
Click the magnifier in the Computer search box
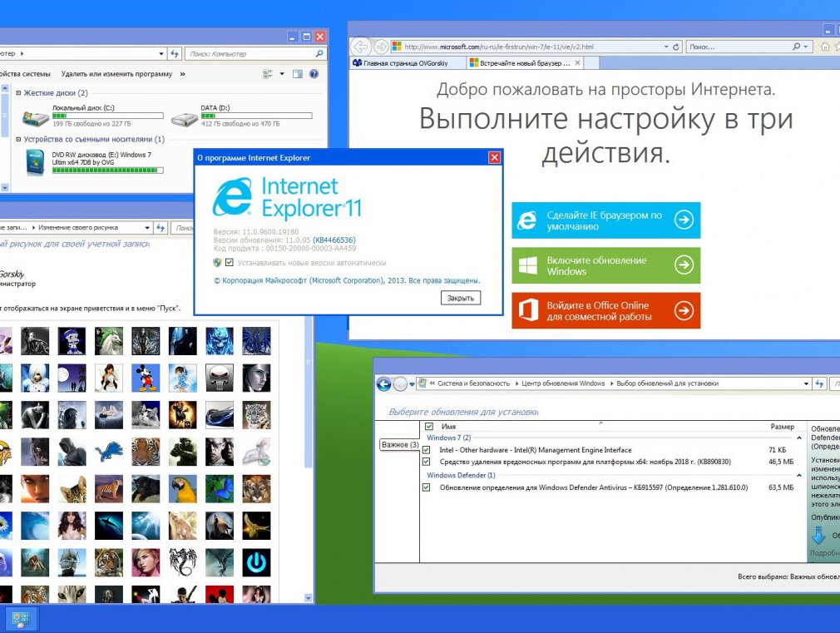pyautogui.click(x=319, y=53)
